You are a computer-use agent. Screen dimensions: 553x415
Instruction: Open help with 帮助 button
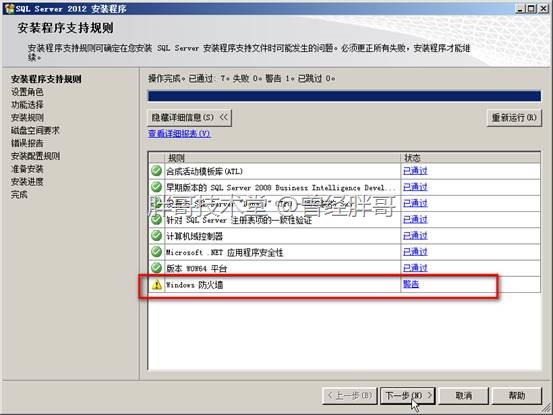[517, 396]
